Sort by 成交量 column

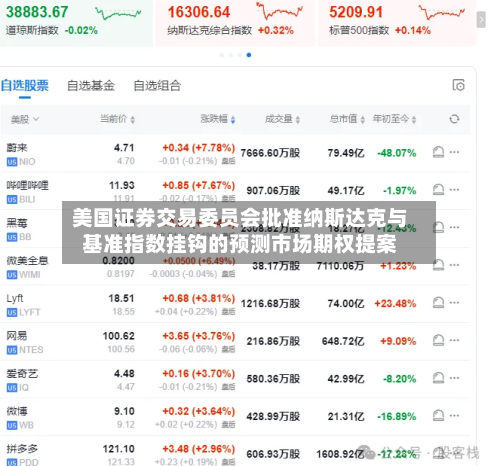(282, 119)
